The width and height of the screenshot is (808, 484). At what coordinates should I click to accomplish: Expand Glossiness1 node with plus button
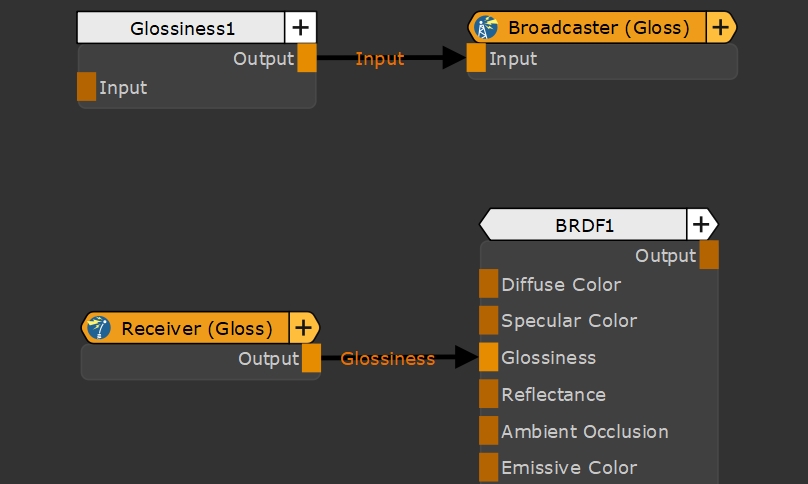(300, 28)
